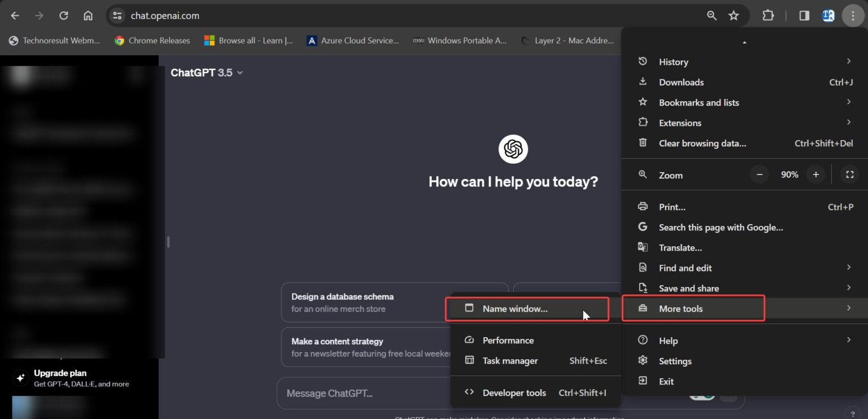The image size is (868, 419).
Task: Click plus to increase page zoom
Action: pos(815,174)
